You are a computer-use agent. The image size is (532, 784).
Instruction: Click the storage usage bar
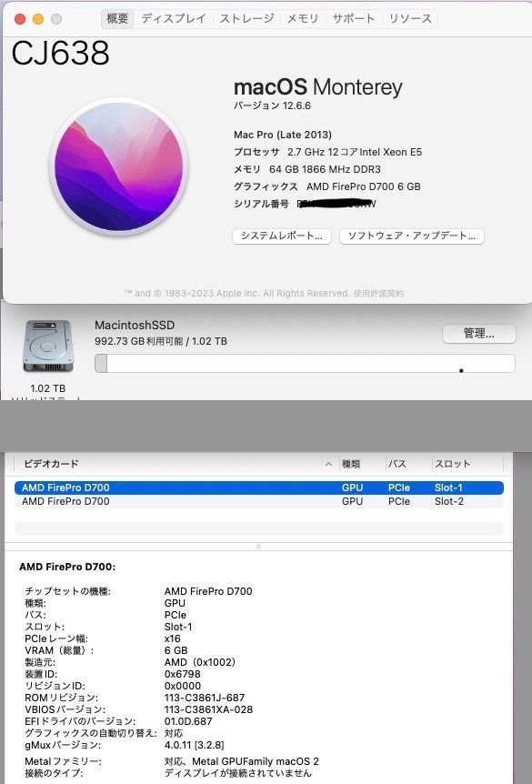click(305, 364)
